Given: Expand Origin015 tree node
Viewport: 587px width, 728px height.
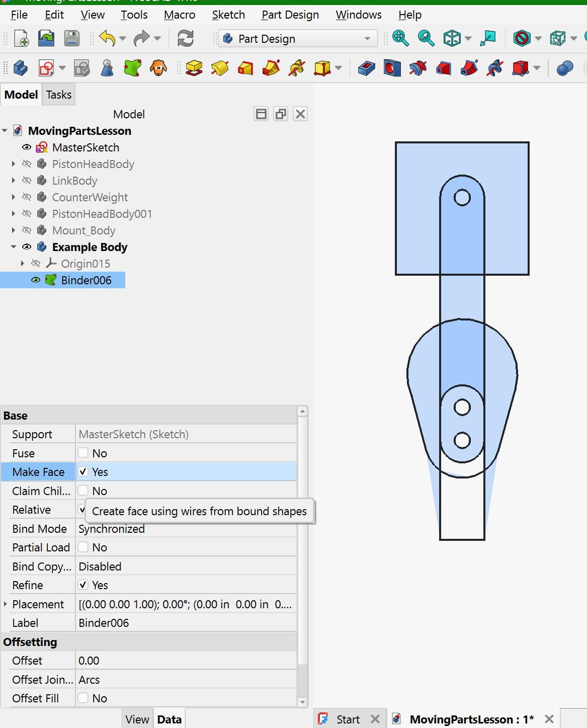Looking at the screenshot, I should pyautogui.click(x=23, y=264).
